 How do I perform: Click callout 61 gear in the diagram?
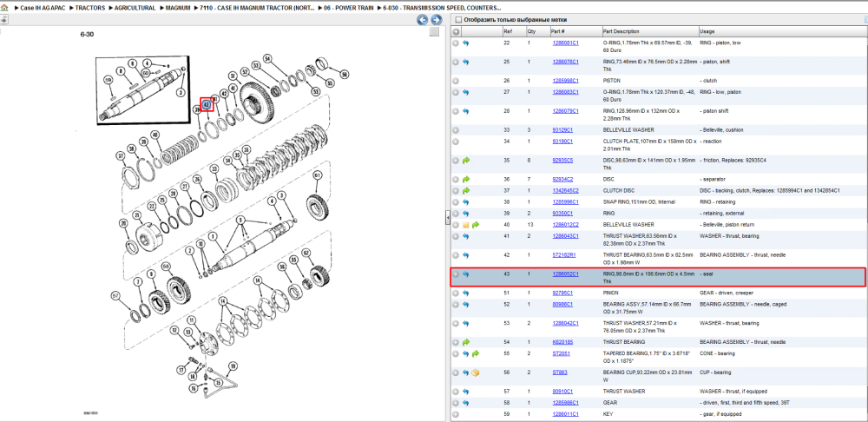click(x=317, y=175)
